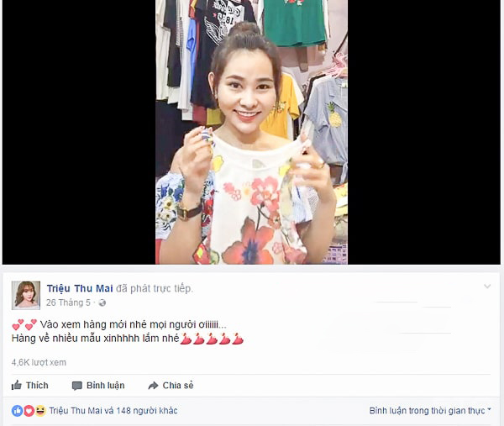The image size is (504, 426).
Task: Click the Chia sẻ share arrow icon
Action: pyautogui.click(x=153, y=385)
